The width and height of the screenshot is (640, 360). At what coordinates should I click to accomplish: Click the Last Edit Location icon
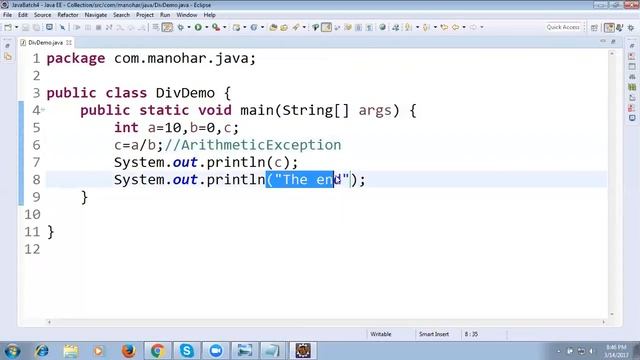point(444,27)
